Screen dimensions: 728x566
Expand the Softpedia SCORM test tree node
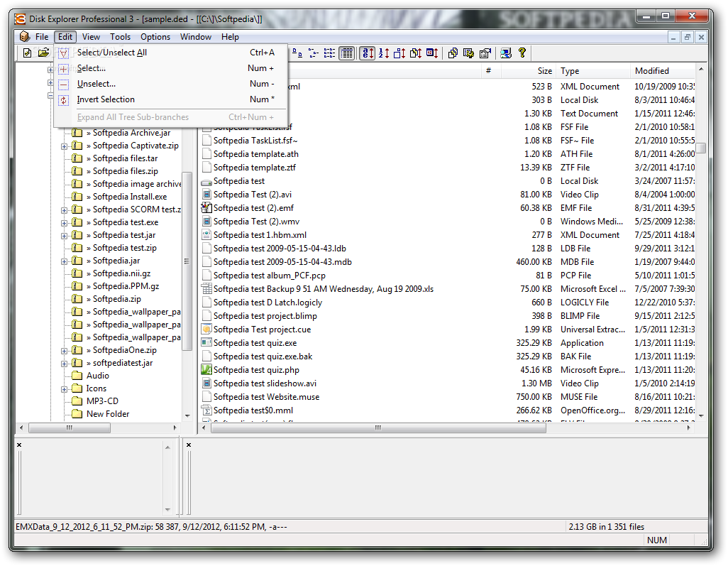tap(64, 210)
